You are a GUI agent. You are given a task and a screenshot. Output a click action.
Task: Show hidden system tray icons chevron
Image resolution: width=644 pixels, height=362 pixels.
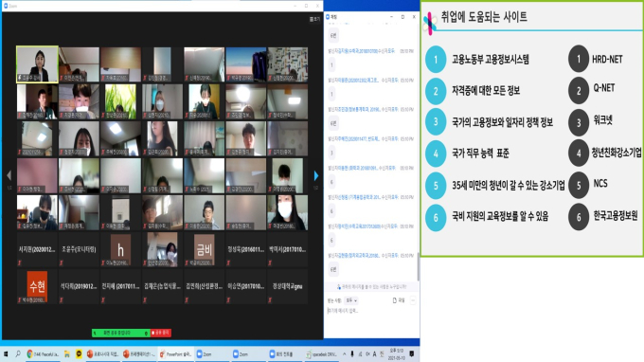pyautogui.click(x=344, y=353)
